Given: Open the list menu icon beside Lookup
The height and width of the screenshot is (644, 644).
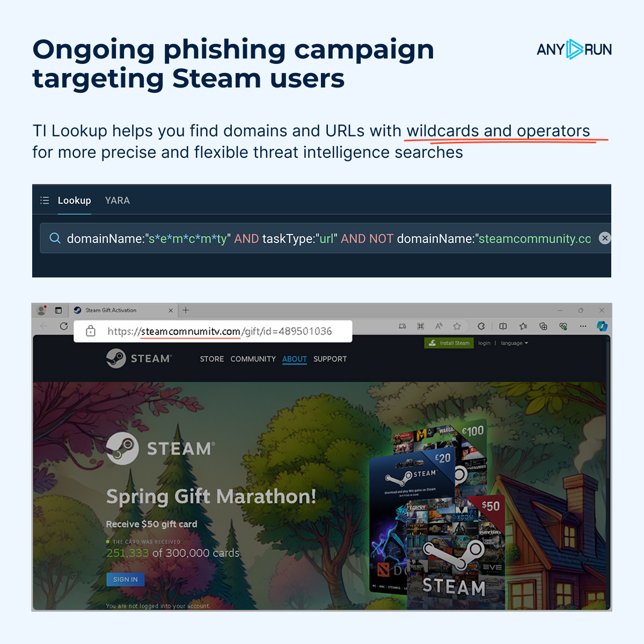Looking at the screenshot, I should [45, 200].
